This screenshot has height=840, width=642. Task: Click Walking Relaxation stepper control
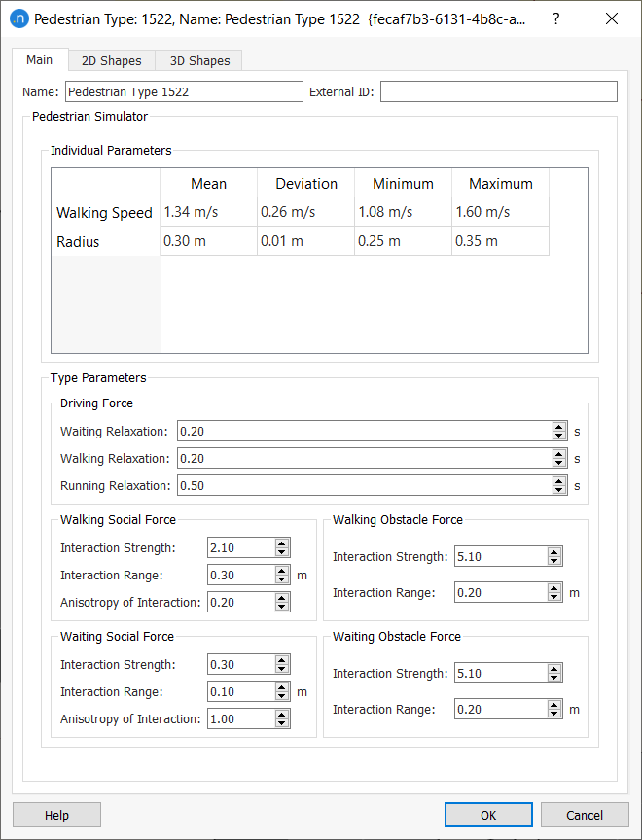559,459
